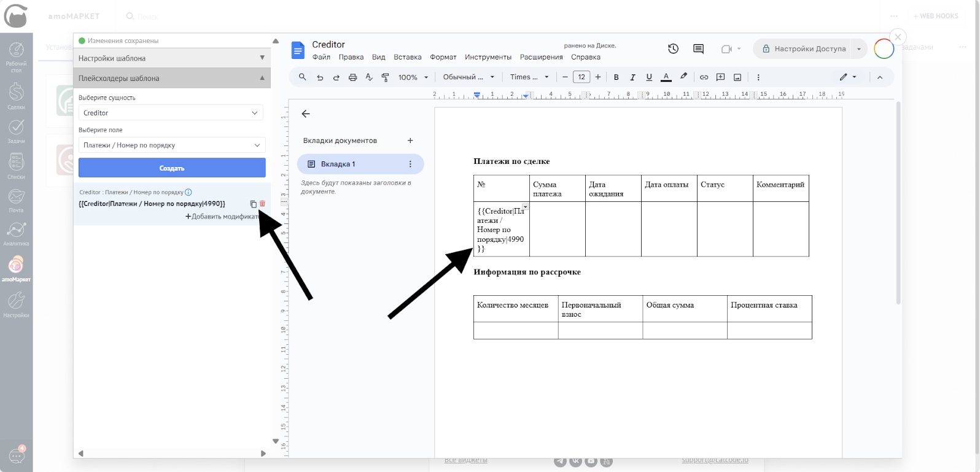The width and height of the screenshot is (980, 472).
Task: Close the template editor overlay
Action: coord(898,37)
